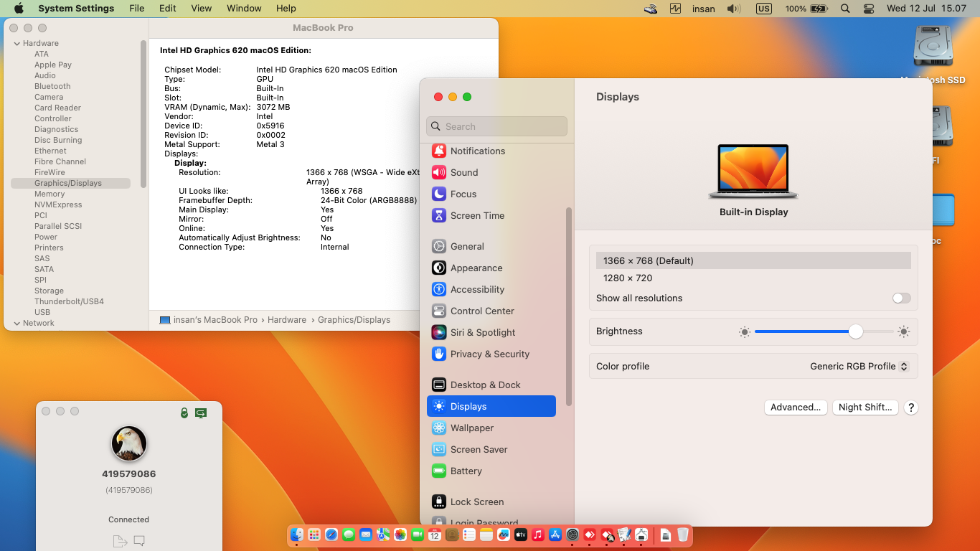The image size is (980, 551).
Task: Open the Window menu
Action: [x=244, y=9]
